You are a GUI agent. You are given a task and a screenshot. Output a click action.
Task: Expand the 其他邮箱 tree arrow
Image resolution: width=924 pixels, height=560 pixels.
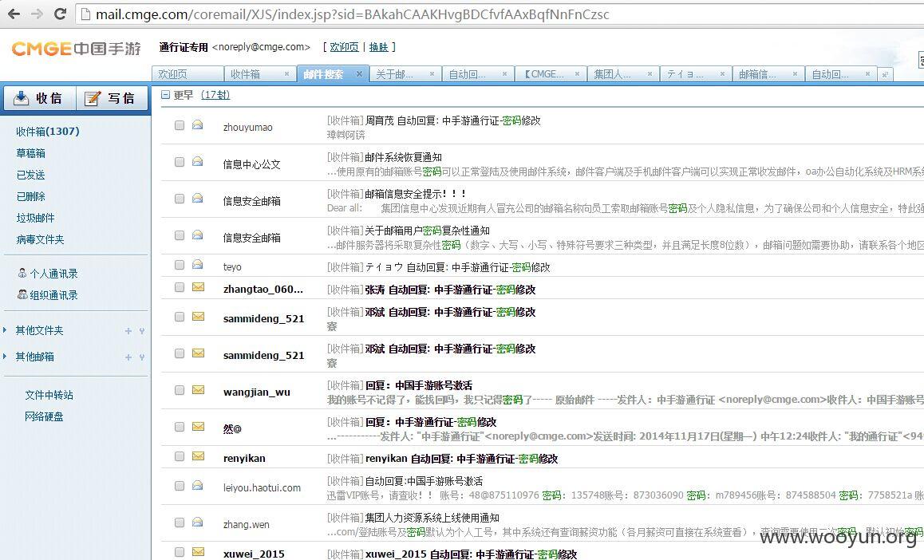tap(6, 357)
